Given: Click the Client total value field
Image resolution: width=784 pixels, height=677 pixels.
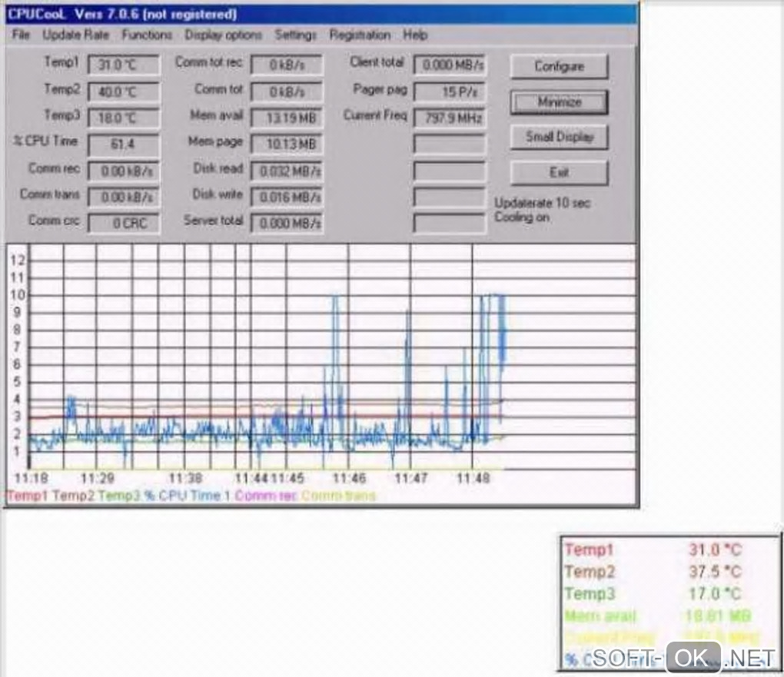Looking at the screenshot, I should pos(450,65).
